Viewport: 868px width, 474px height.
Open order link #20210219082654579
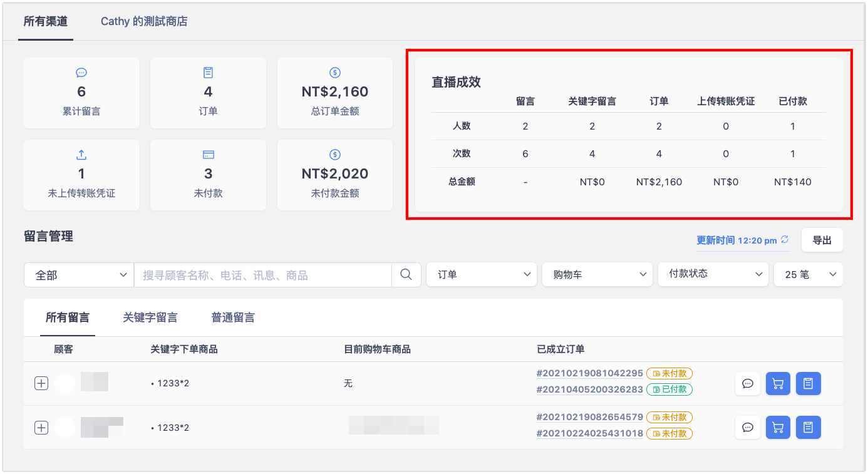[590, 417]
